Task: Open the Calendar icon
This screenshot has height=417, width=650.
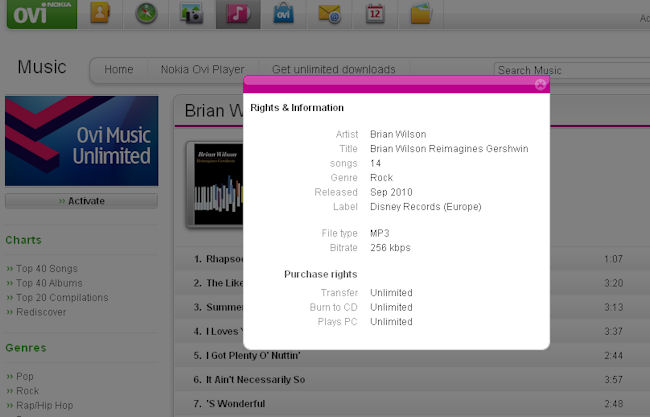Action: (x=375, y=13)
